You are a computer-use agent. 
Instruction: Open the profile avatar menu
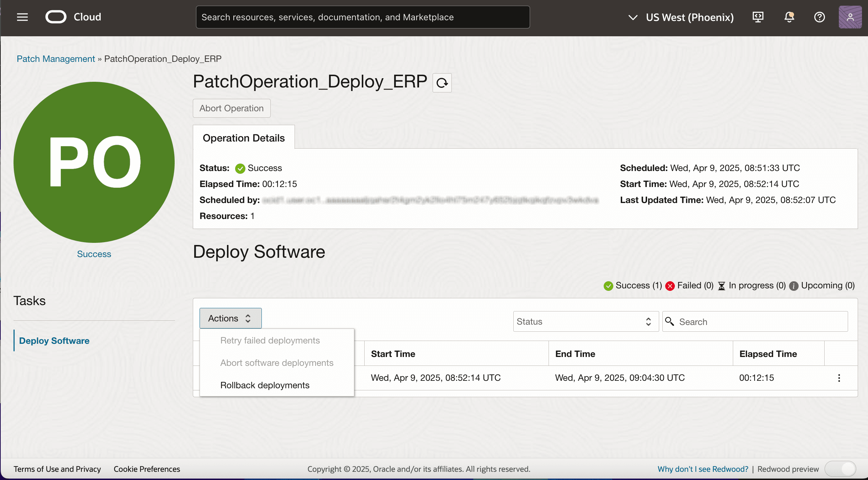tap(850, 17)
